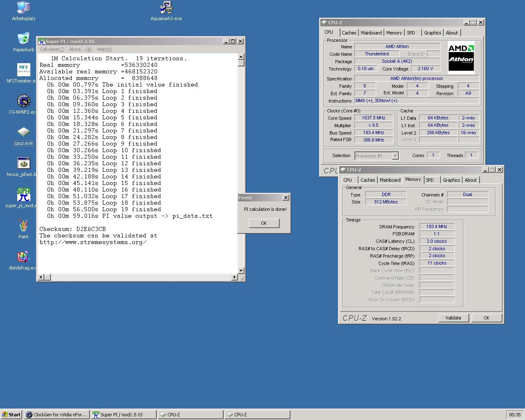Switch to Graphics tab in upper CPU-Z window
The image size is (525, 420).
point(433,33)
